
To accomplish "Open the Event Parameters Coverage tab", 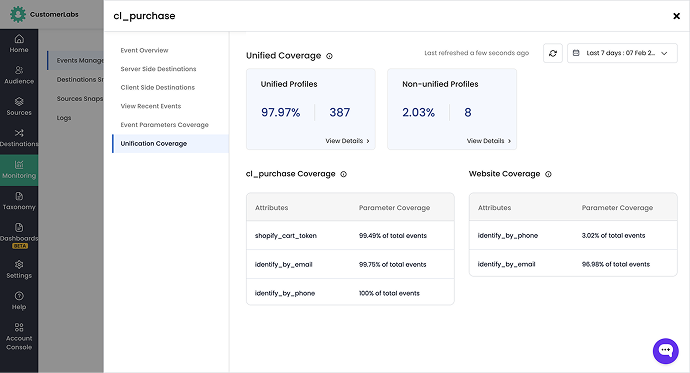I will point(165,125).
